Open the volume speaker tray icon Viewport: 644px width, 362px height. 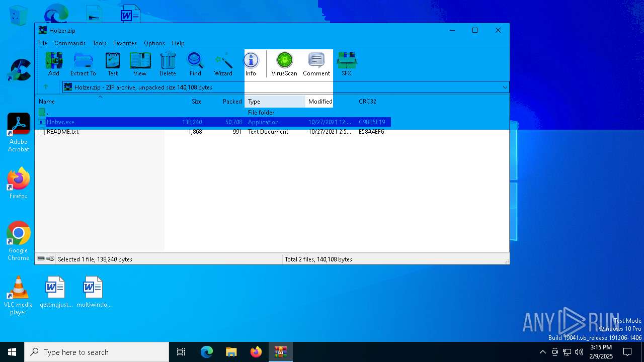tap(579, 352)
